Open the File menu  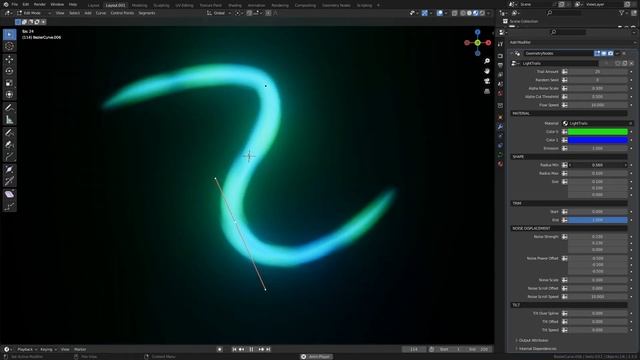point(15,4)
